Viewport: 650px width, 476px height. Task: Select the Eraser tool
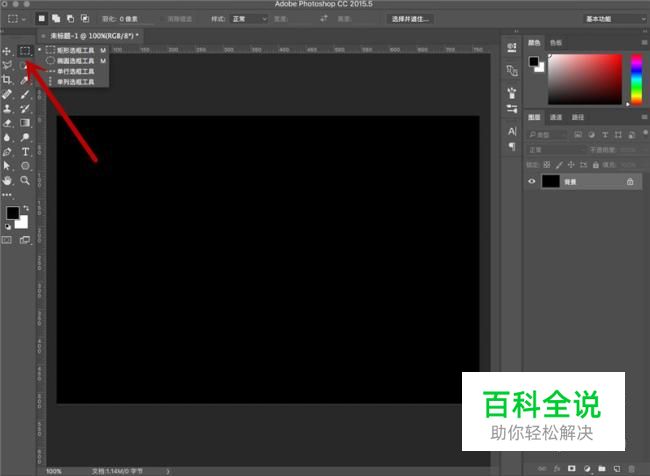(x=7, y=123)
